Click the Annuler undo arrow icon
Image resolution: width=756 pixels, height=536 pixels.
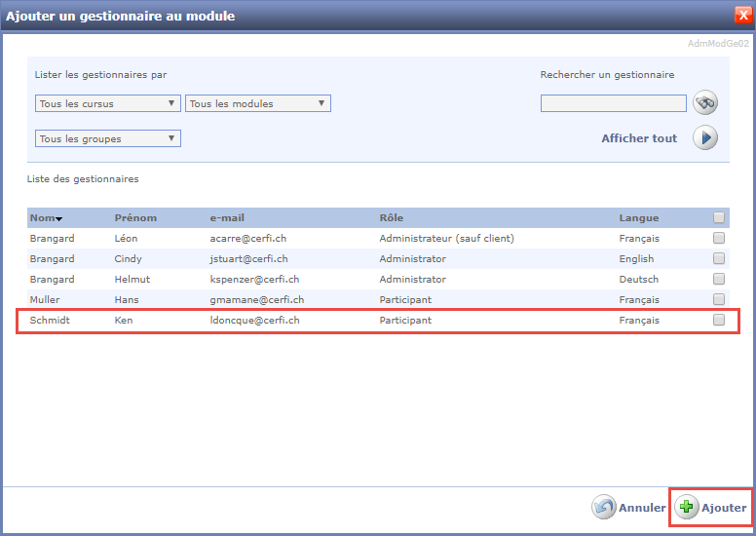point(603,508)
